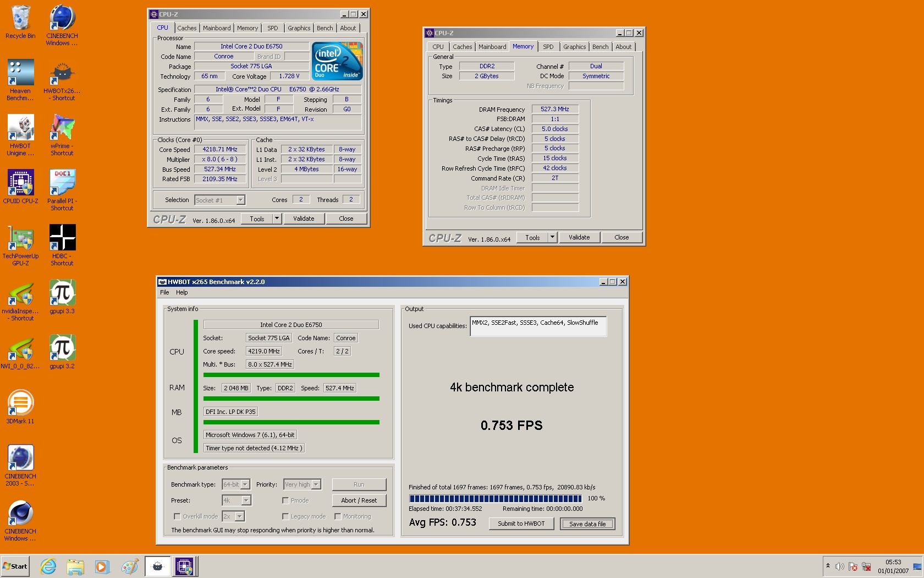Screen dimensions: 924x578
Task: Open gpupi 3.2 desktop icon
Action: (x=62, y=352)
